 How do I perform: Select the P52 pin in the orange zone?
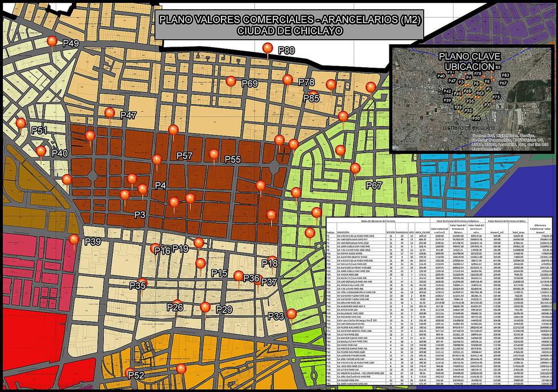pyautogui.click(x=130, y=373)
